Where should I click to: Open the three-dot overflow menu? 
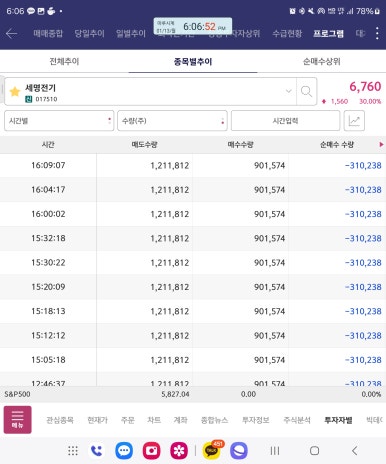pyautogui.click(x=377, y=33)
